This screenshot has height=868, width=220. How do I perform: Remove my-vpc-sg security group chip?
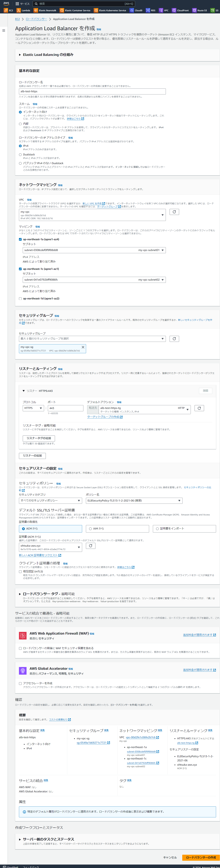[x=83, y=347]
